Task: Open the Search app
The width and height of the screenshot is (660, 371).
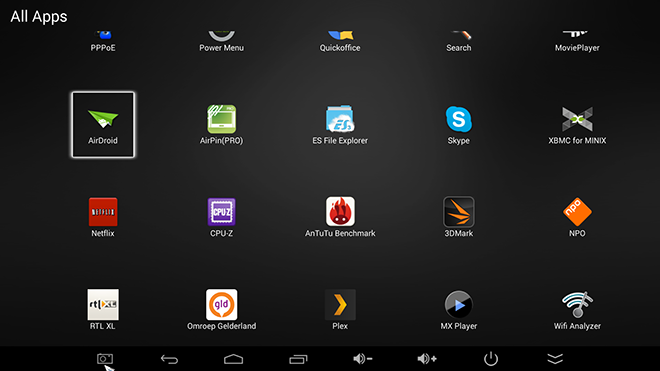Action: (x=458, y=42)
